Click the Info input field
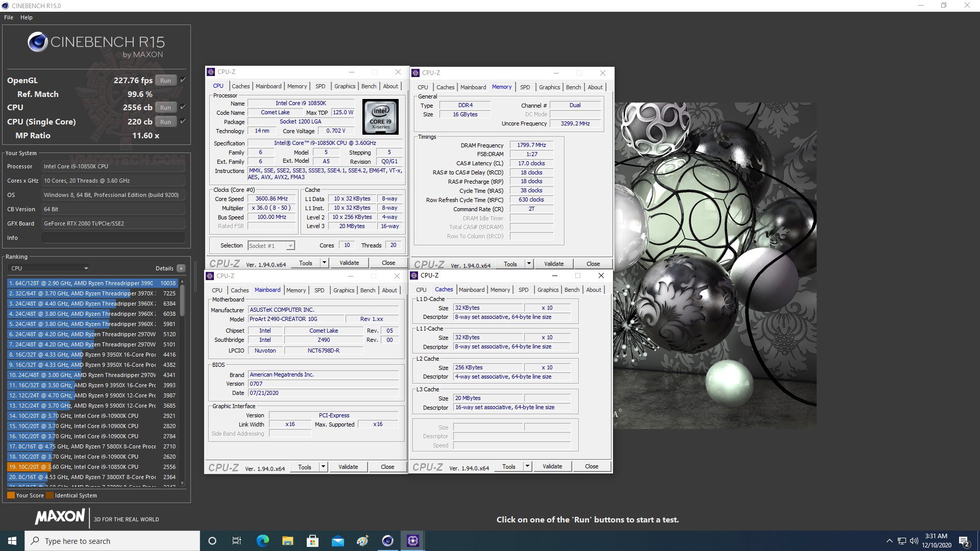The width and height of the screenshot is (980, 551). (113, 238)
